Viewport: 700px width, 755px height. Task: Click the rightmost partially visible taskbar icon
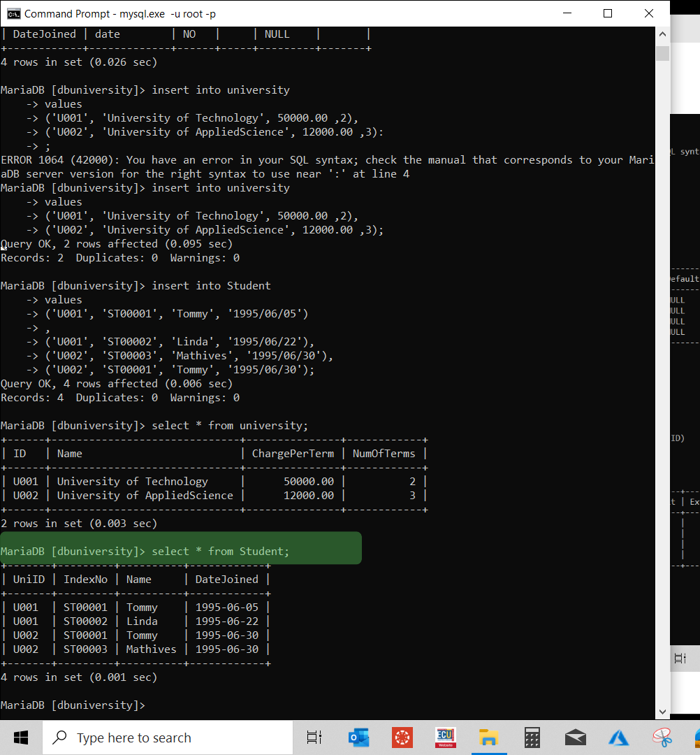pos(697,738)
